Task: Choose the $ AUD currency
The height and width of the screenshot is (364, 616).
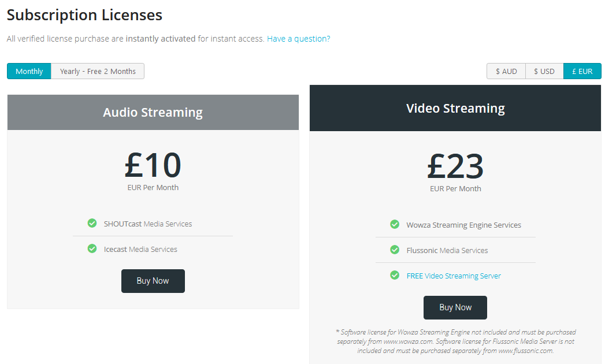Action: (x=506, y=71)
